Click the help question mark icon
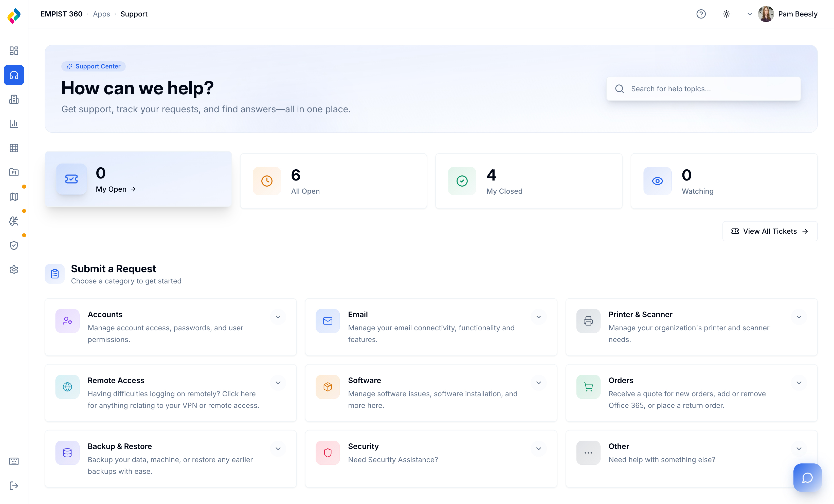834x504 pixels. click(x=701, y=14)
